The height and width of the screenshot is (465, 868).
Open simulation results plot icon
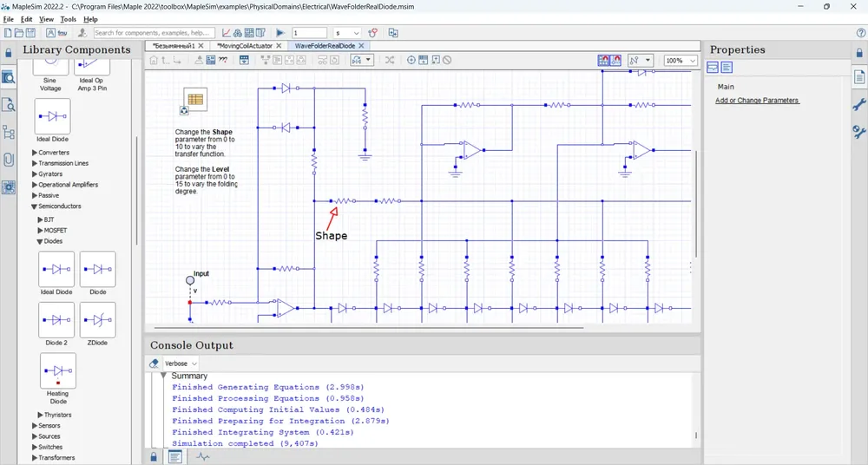(x=227, y=33)
